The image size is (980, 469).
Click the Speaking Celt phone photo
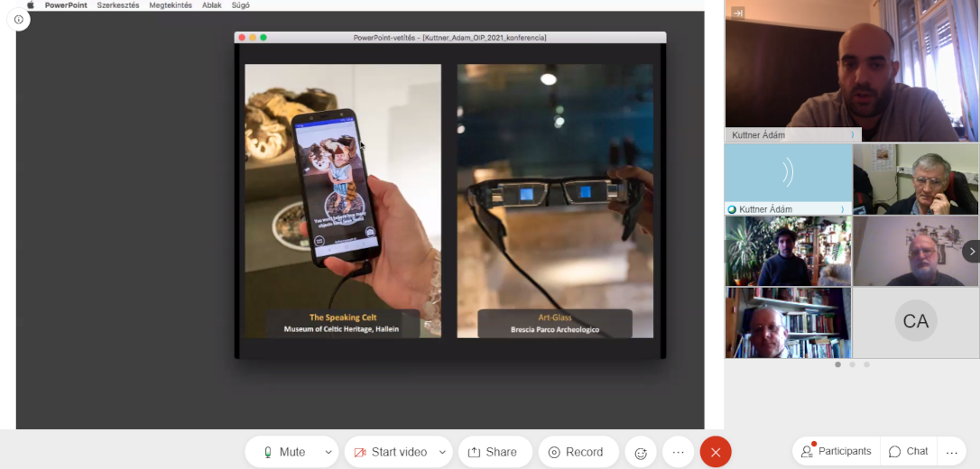click(343, 201)
